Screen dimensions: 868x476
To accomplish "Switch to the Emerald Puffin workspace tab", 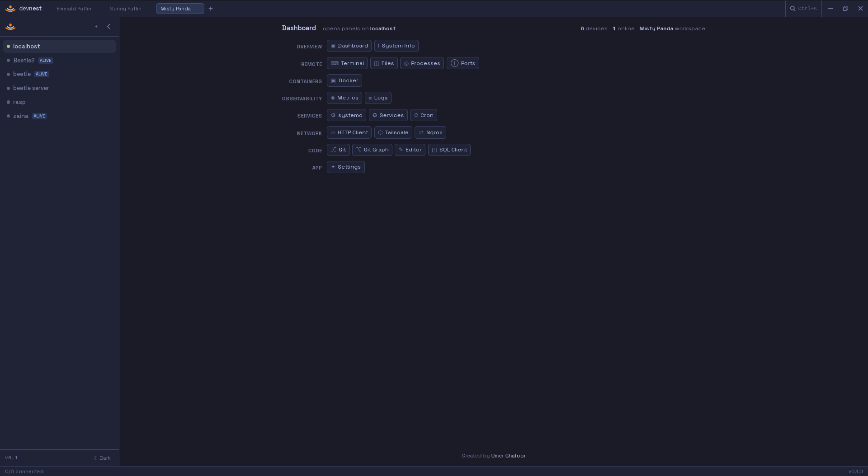I will 74,9.
